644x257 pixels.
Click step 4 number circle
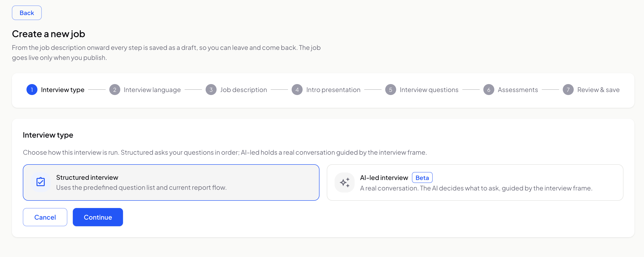[297, 90]
